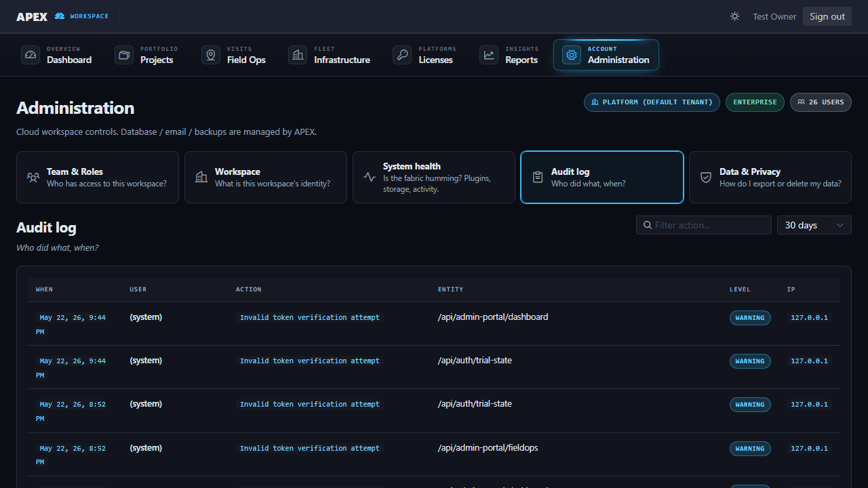Open the System health card
This screenshot has height=488, width=868.
click(x=434, y=178)
